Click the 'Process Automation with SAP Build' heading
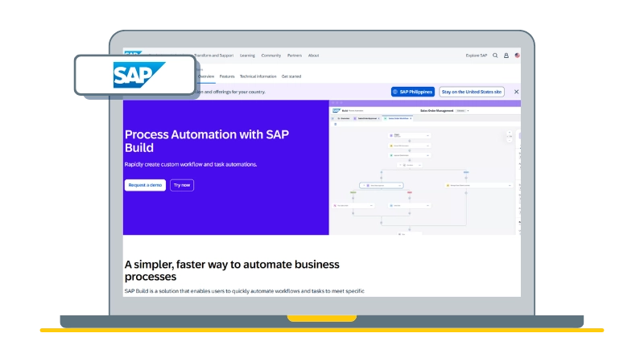Image resolution: width=644 pixels, height=362 pixels. tap(207, 142)
